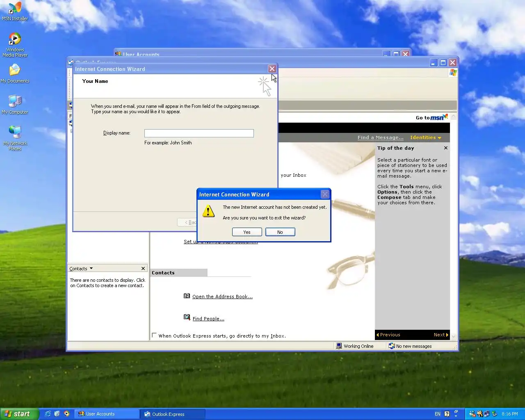525x420 pixels.
Task: Click the Find People icon
Action: (x=187, y=317)
